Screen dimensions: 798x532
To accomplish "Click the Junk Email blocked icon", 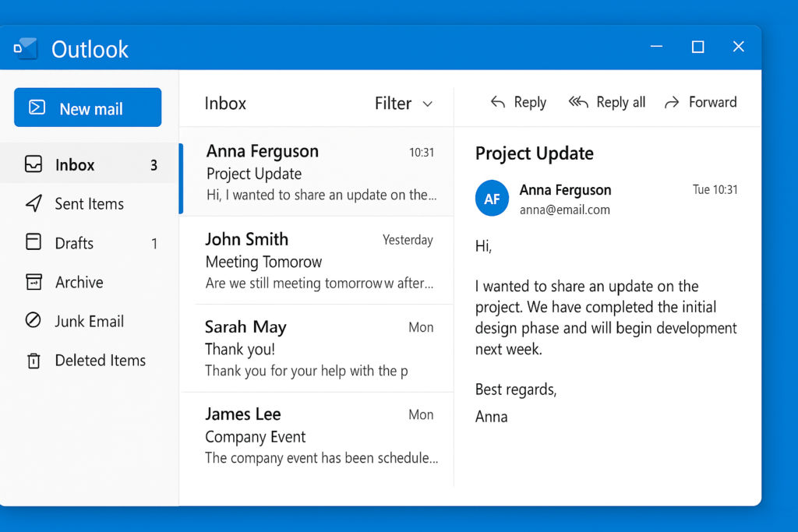I will pos(33,320).
